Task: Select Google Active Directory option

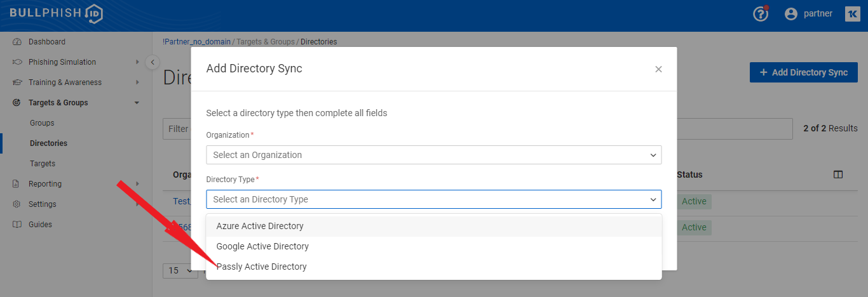Action: click(433, 246)
